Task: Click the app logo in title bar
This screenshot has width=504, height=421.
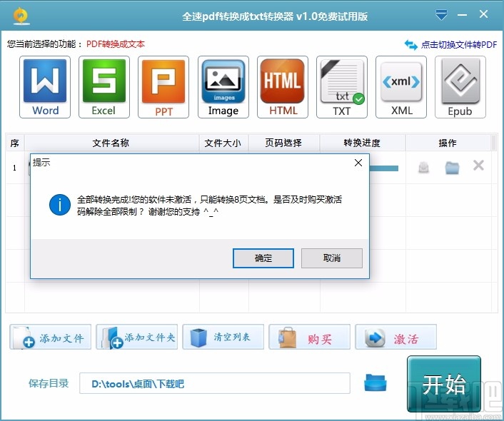Action: click(x=21, y=16)
